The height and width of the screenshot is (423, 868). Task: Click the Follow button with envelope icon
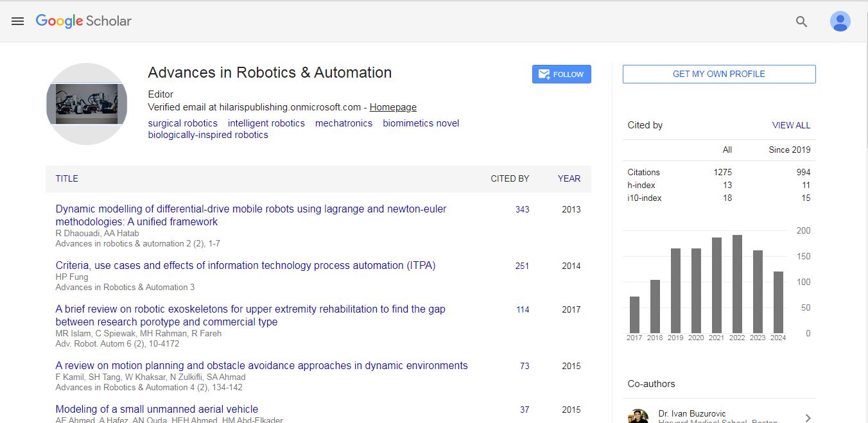[x=561, y=74]
